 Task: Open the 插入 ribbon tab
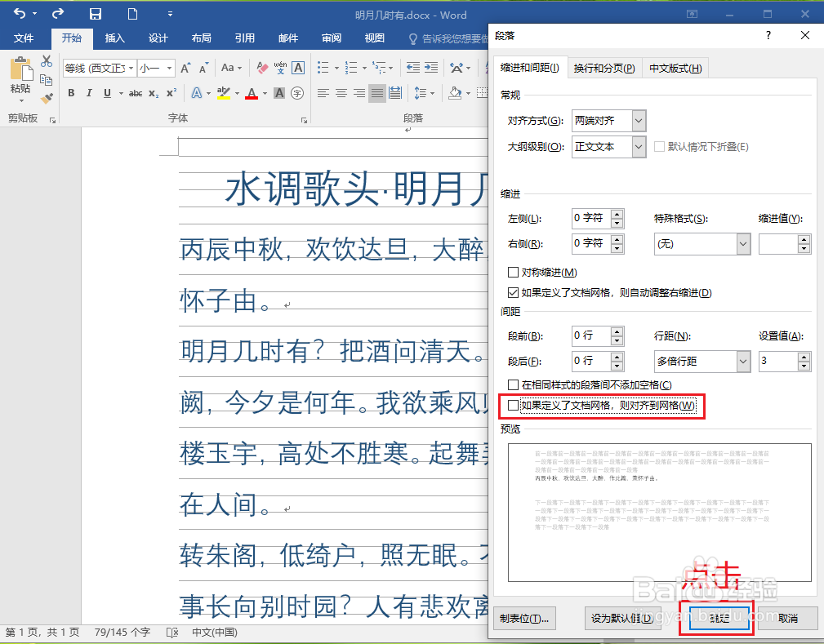(114, 38)
